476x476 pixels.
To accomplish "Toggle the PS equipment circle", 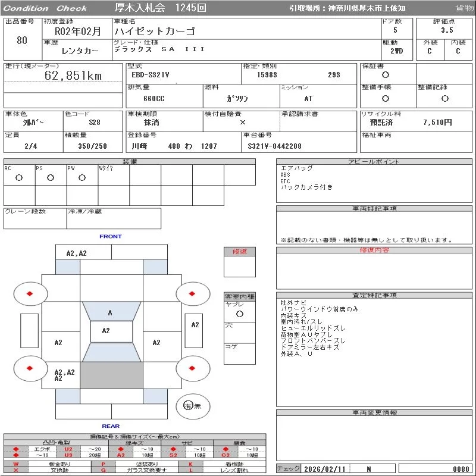I will [51, 178].
